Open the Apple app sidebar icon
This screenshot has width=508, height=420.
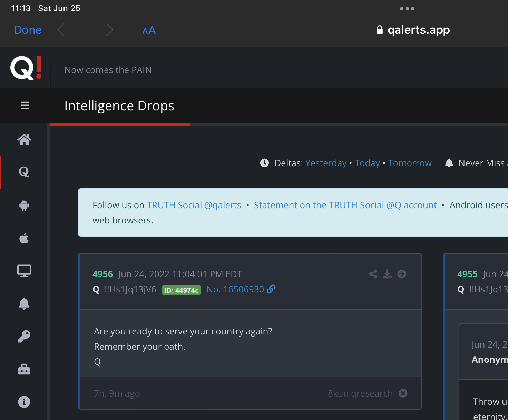point(24,238)
